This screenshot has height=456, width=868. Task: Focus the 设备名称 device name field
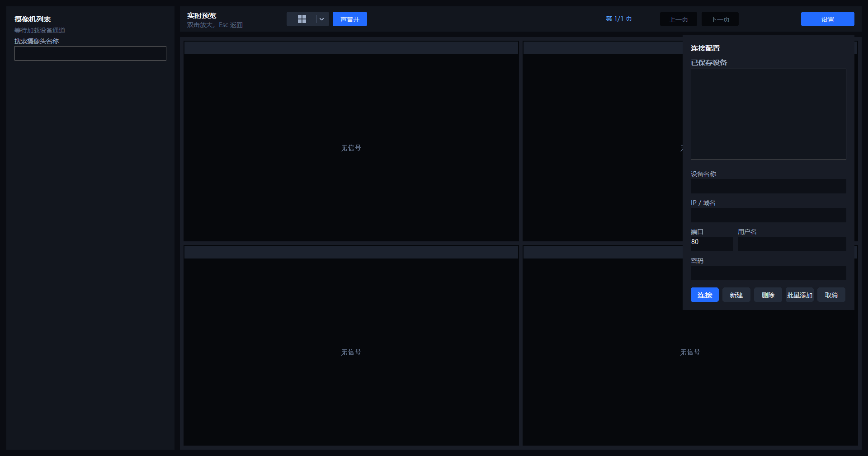(x=769, y=186)
